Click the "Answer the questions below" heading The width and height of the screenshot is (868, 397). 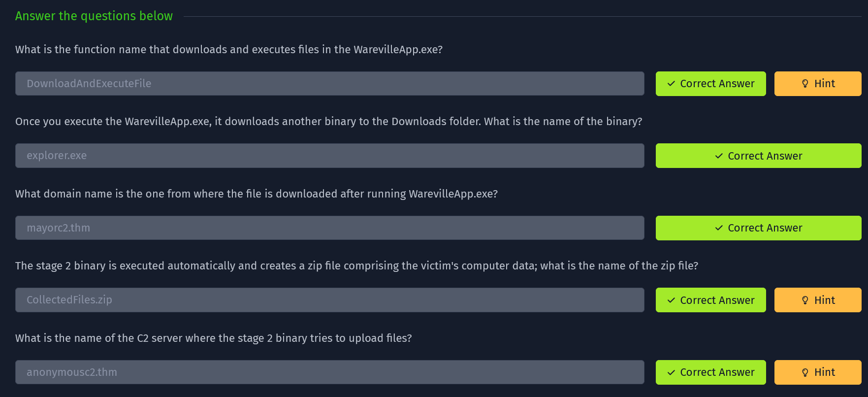click(94, 16)
